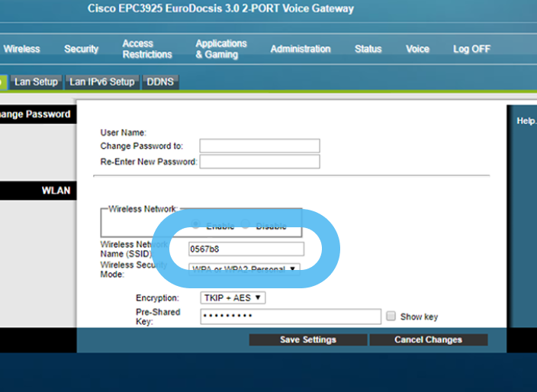Click the Wireless Network Name SSID field

tap(246, 249)
